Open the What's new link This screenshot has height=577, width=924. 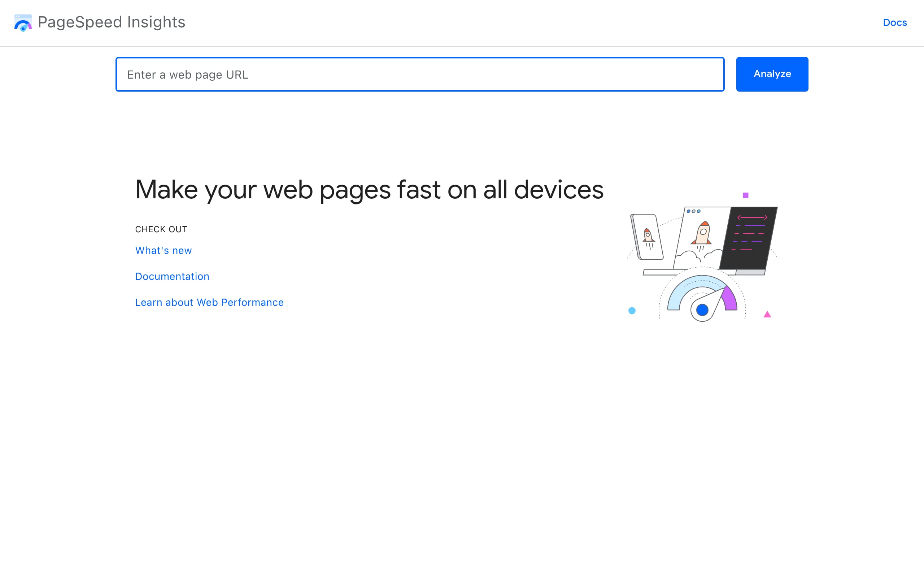click(164, 250)
